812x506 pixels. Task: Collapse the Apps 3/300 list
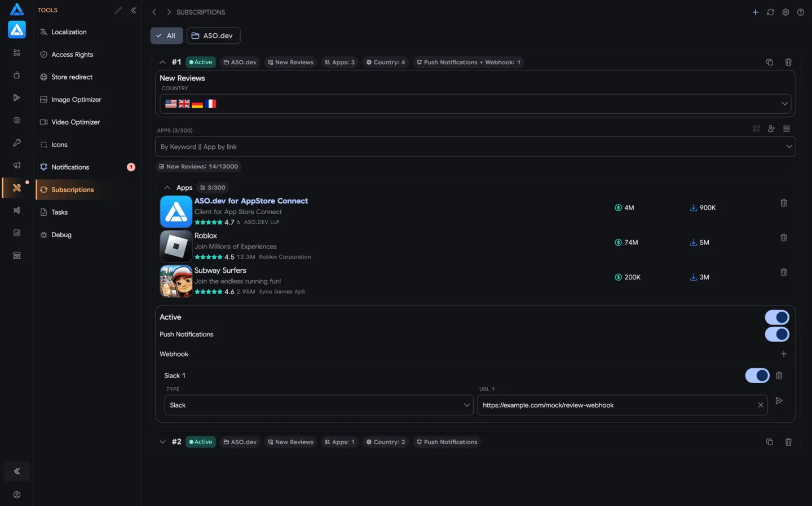point(167,188)
